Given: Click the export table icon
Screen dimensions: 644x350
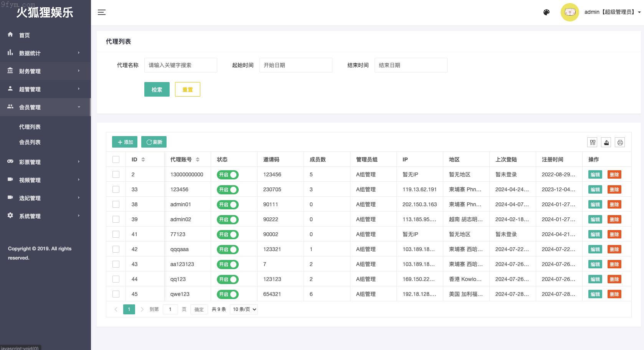Looking at the screenshot, I should 606,143.
